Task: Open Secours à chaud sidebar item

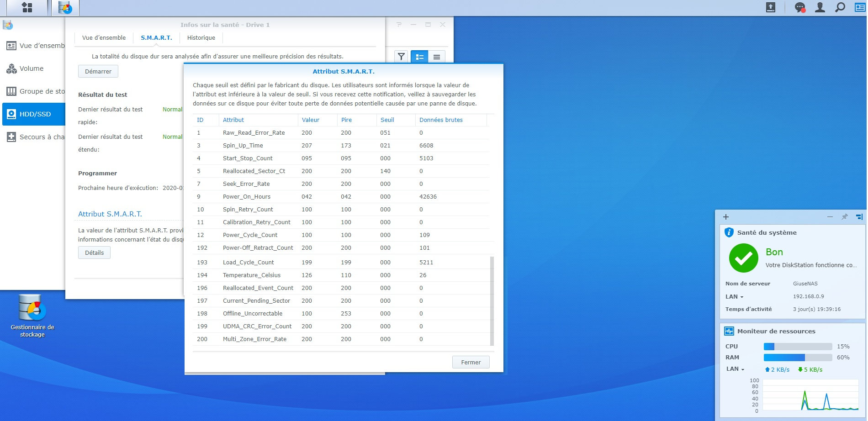Action: tap(34, 137)
